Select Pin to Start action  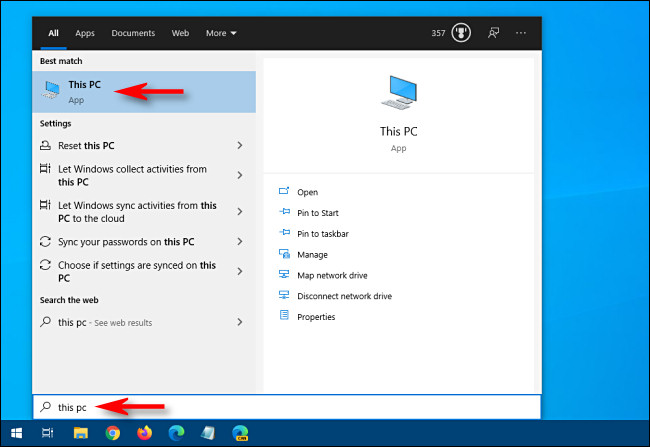[318, 213]
